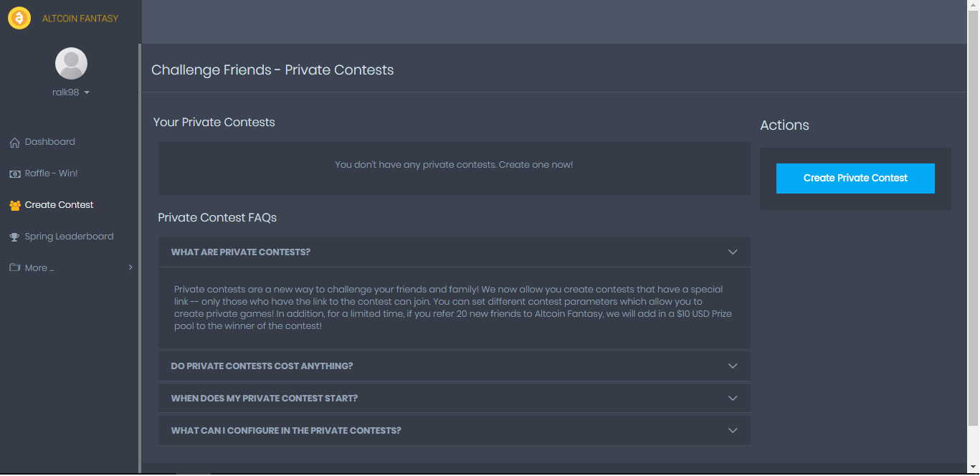Click the page vertical scrollbar

pos(973,215)
